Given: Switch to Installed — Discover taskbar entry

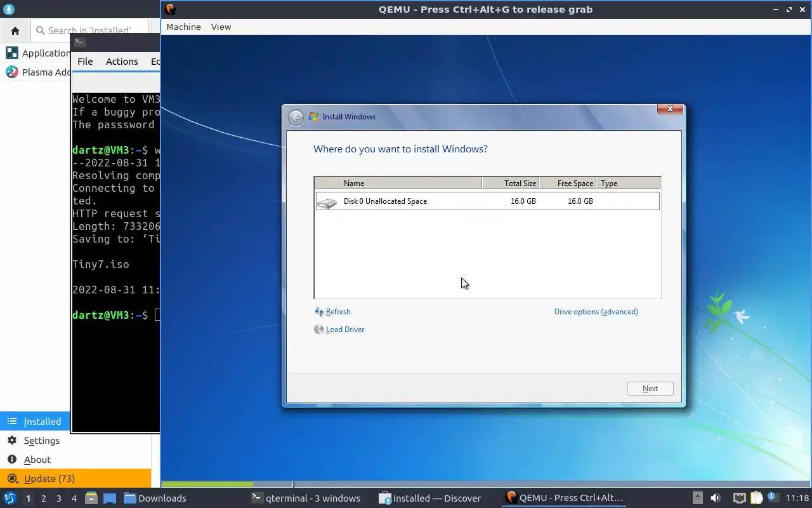Looking at the screenshot, I should pyautogui.click(x=430, y=498).
